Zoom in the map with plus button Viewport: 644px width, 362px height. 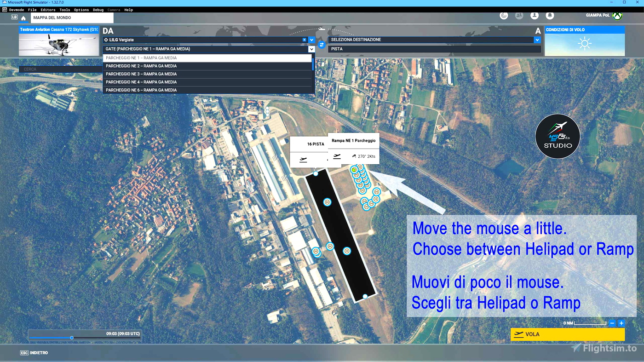point(621,323)
